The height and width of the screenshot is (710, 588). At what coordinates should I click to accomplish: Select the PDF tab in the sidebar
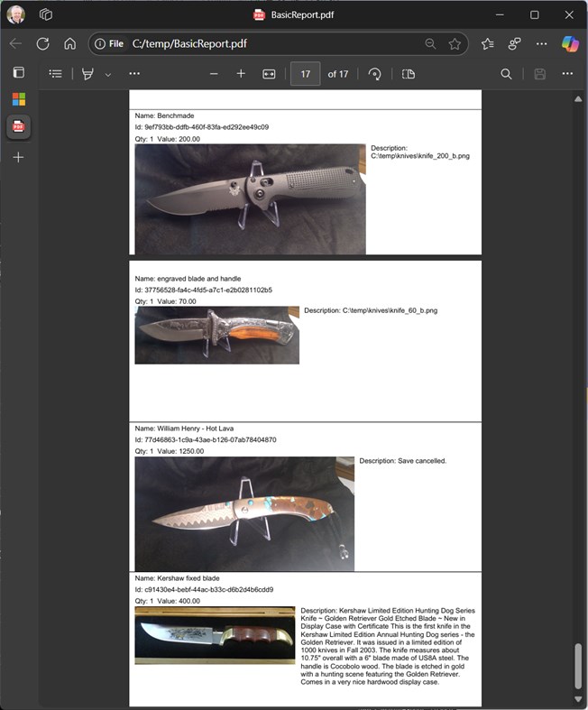pyautogui.click(x=19, y=127)
